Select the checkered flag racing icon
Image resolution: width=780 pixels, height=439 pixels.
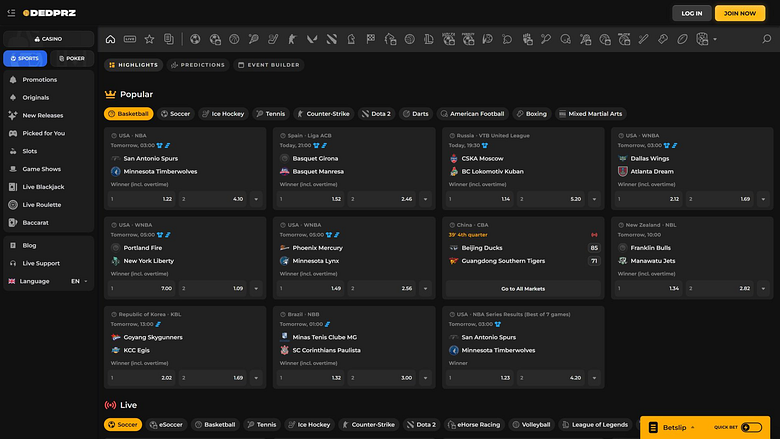(371, 39)
